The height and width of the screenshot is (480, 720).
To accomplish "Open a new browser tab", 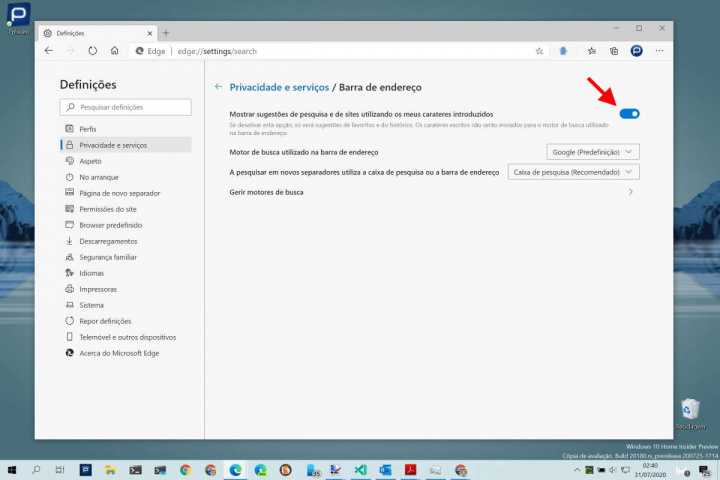I will click(165, 33).
